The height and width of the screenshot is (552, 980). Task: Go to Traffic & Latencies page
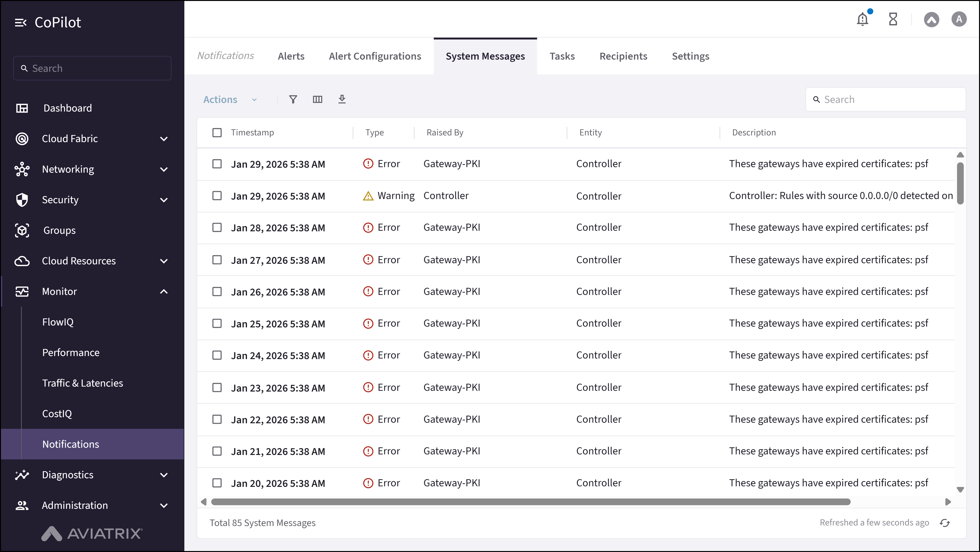pos(82,383)
